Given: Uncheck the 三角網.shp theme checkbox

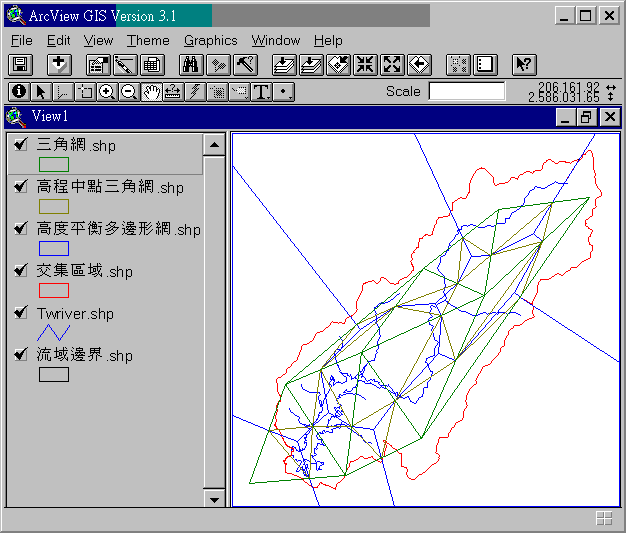Looking at the screenshot, I should pos(21,144).
